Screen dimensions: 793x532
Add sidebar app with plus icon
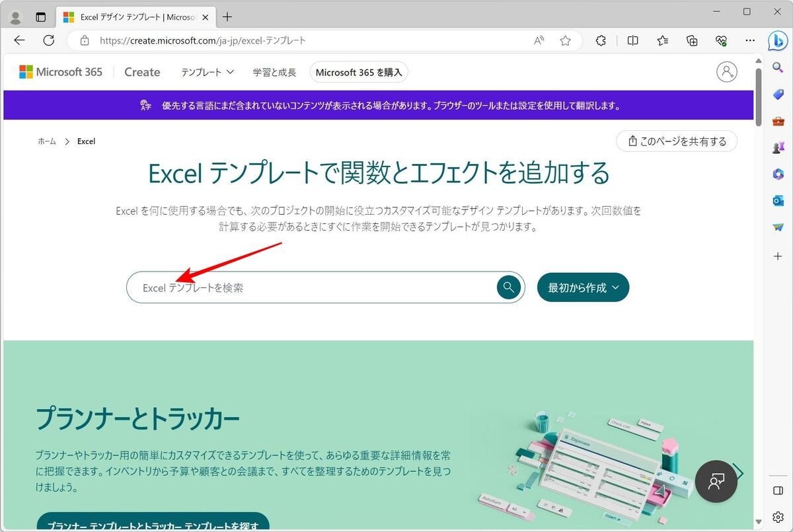tap(778, 255)
